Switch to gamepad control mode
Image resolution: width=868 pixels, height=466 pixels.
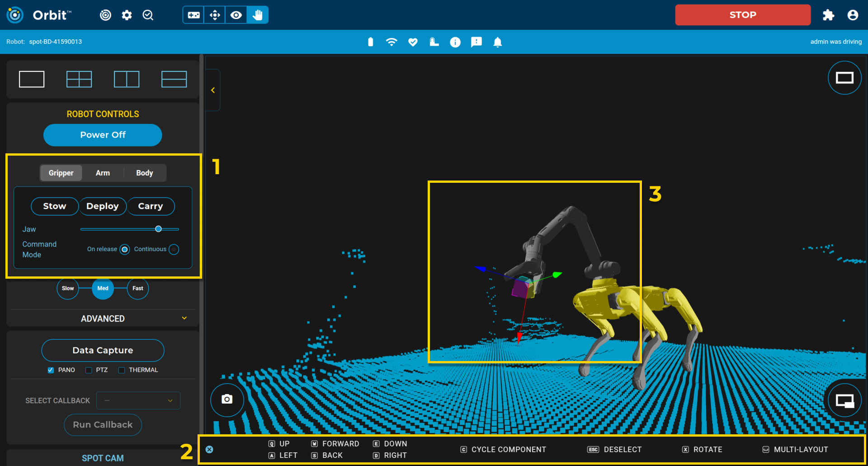193,14
